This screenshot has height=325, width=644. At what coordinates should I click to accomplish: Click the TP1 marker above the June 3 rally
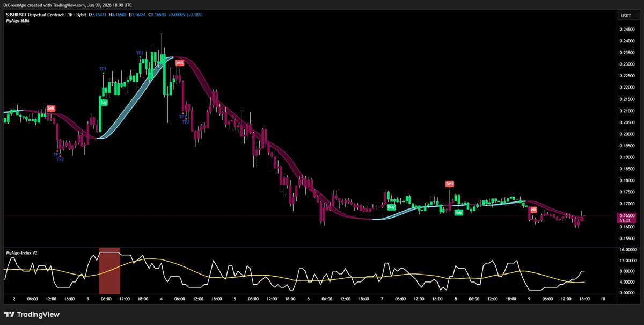pyautogui.click(x=103, y=69)
